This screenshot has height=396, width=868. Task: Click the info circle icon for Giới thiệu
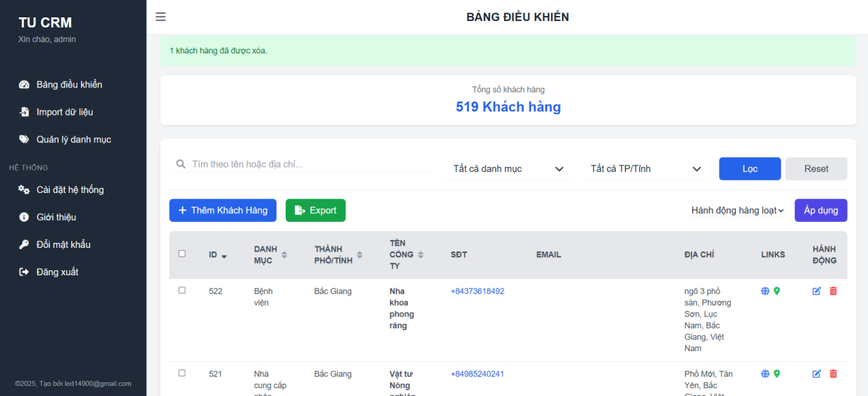pos(24,218)
